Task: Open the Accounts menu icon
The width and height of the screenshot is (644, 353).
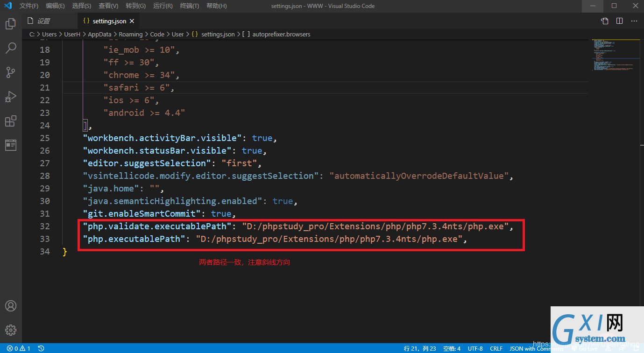Action: click(x=11, y=306)
